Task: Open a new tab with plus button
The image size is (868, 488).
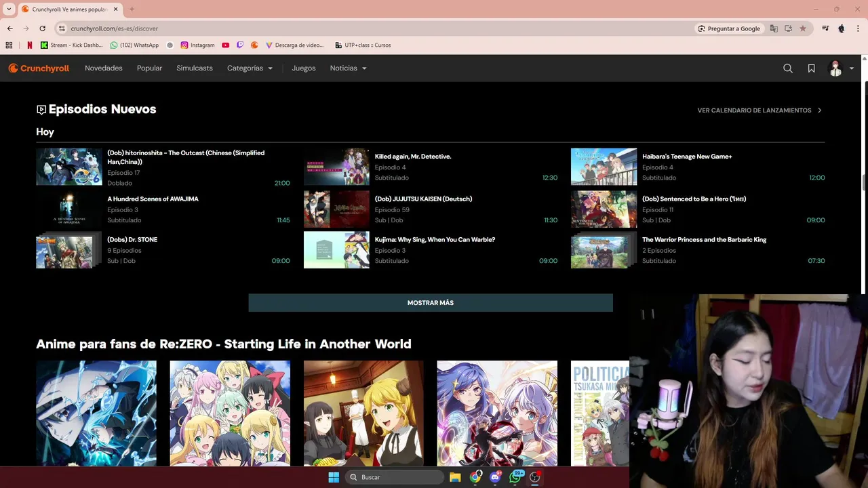Action: pyautogui.click(x=132, y=9)
